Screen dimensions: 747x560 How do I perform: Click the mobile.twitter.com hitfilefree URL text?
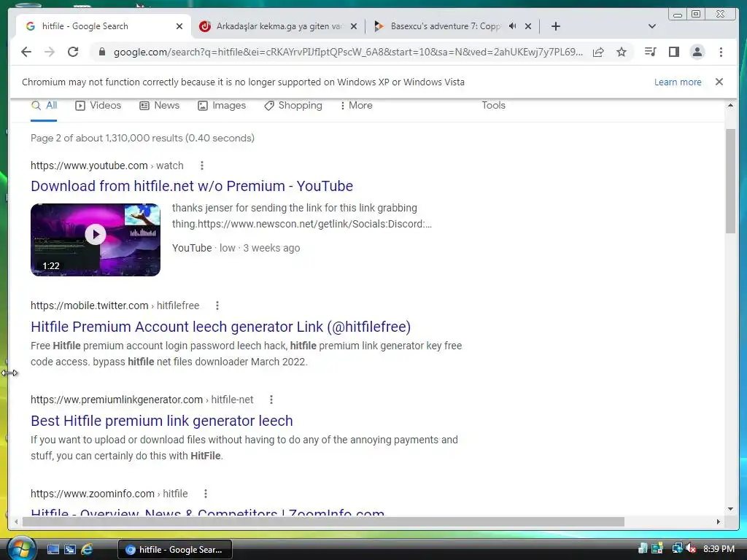click(x=115, y=306)
